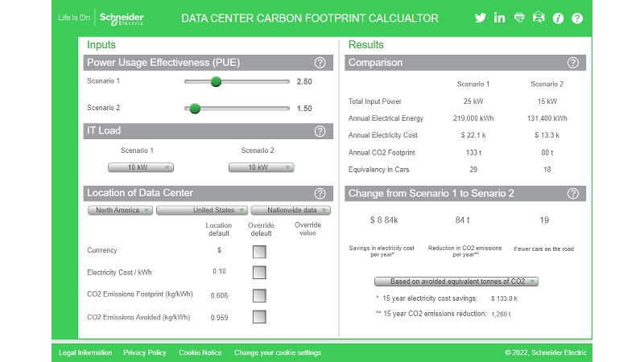Check the Currency override default box
This screenshot has width=644, height=362.
(x=259, y=251)
